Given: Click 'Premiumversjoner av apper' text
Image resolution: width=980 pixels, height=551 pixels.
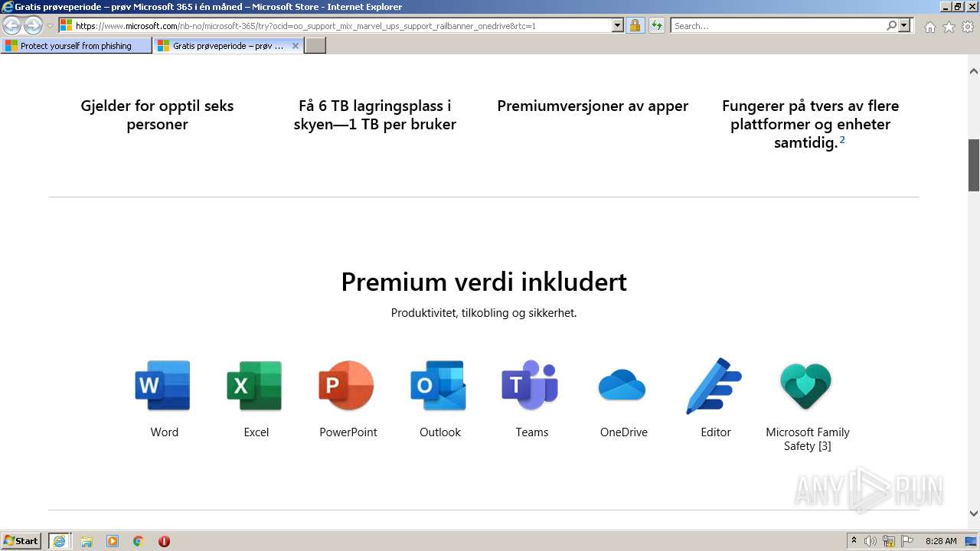Looking at the screenshot, I should pyautogui.click(x=593, y=106).
